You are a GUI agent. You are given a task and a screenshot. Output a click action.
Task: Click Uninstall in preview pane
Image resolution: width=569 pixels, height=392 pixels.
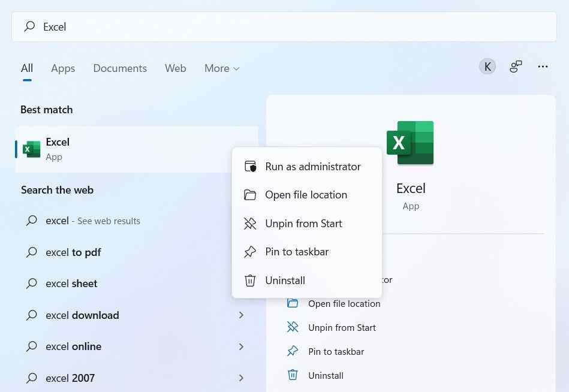326,375
